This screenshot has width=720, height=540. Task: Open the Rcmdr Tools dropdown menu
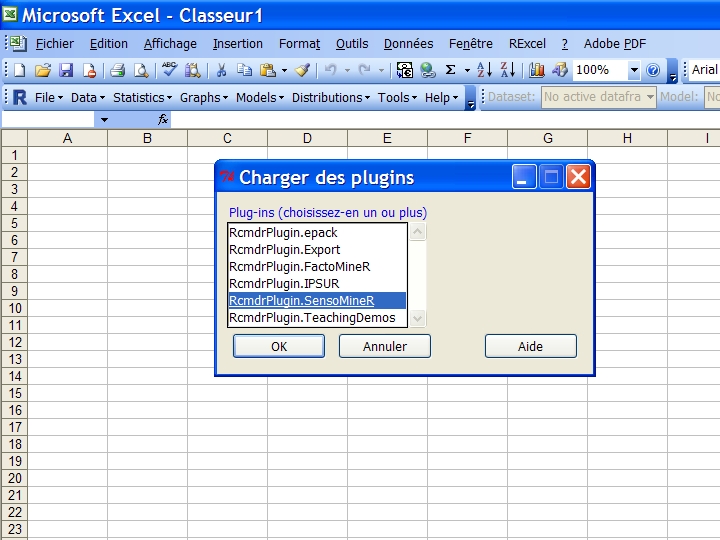pos(397,97)
